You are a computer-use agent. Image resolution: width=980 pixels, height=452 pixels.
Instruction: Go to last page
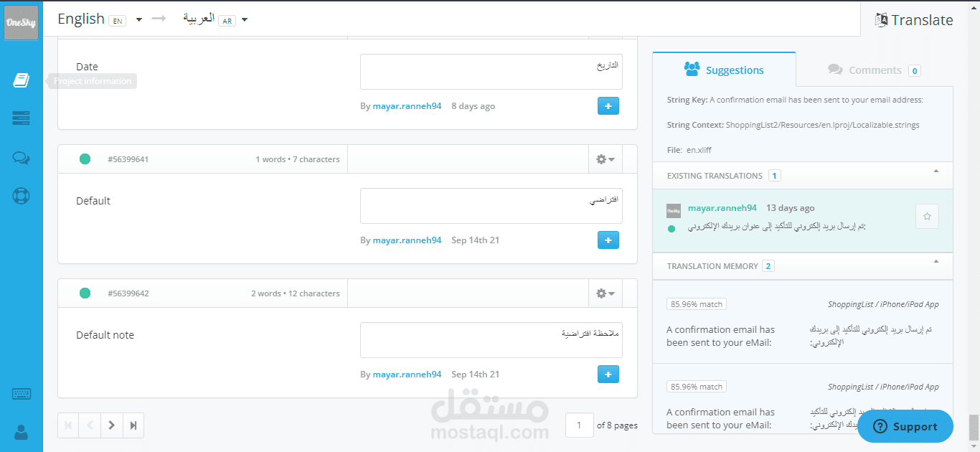pyautogui.click(x=133, y=425)
